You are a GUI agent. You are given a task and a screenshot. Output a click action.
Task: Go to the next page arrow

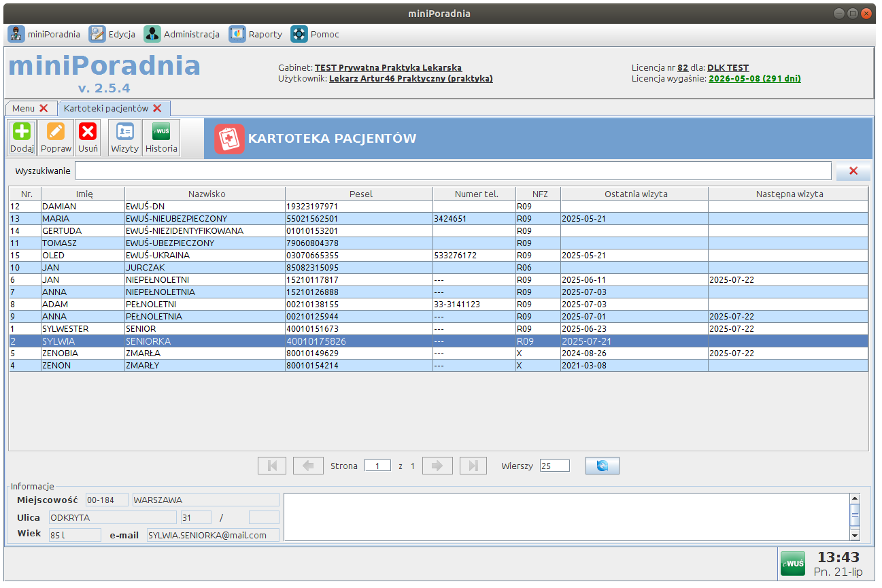point(437,466)
